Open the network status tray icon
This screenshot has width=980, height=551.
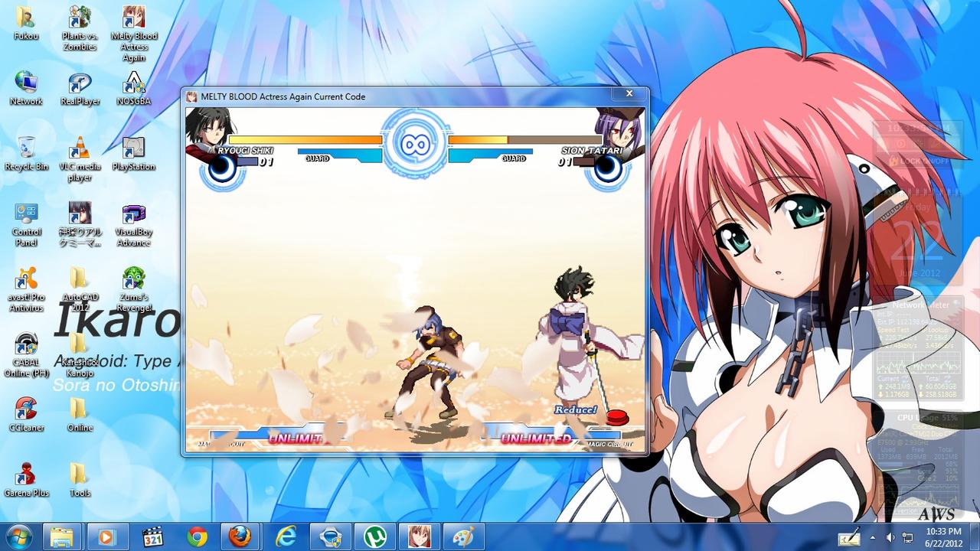(x=907, y=537)
